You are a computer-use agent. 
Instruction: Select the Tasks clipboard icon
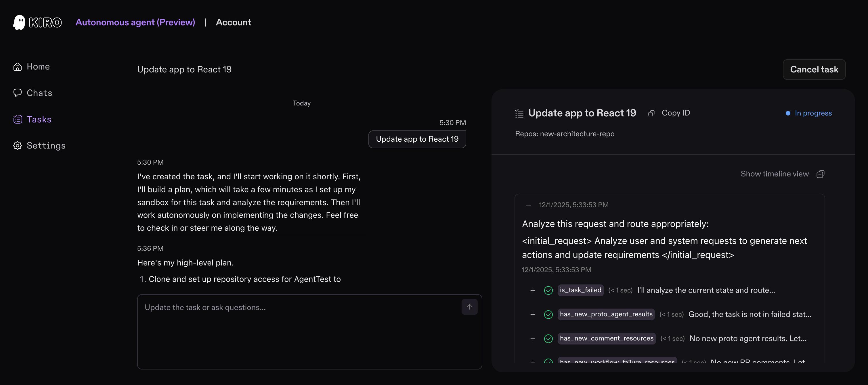point(18,119)
